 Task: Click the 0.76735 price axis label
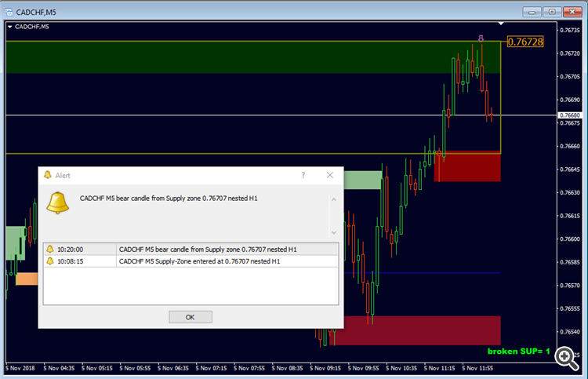point(570,30)
